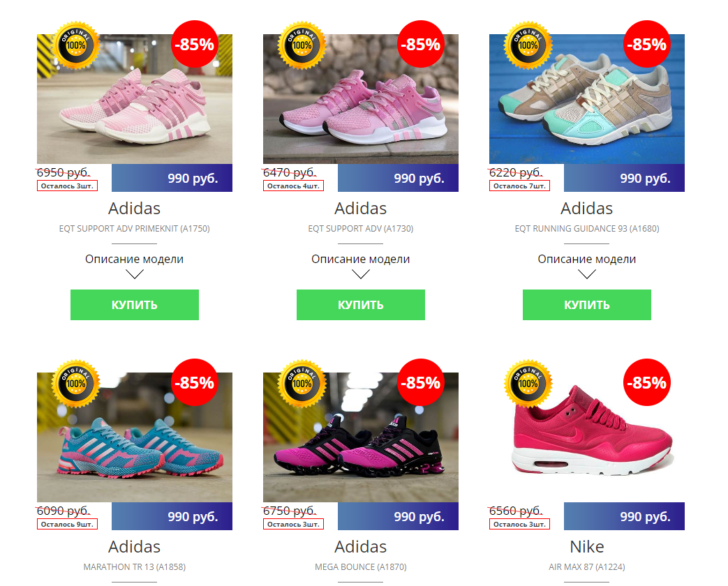Click the 990 руб. price banner on Marathon TR 13
This screenshot has height=586, width=728.
172,516
